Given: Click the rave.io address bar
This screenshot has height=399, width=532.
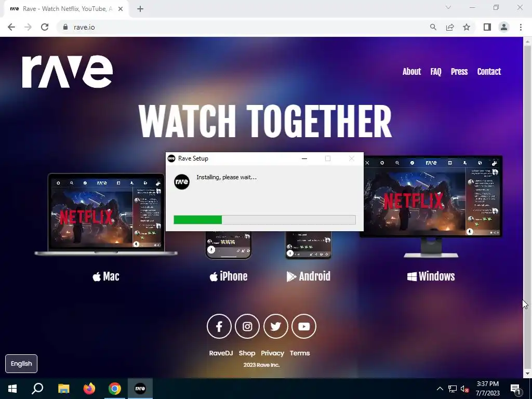Looking at the screenshot, I should coord(241,27).
